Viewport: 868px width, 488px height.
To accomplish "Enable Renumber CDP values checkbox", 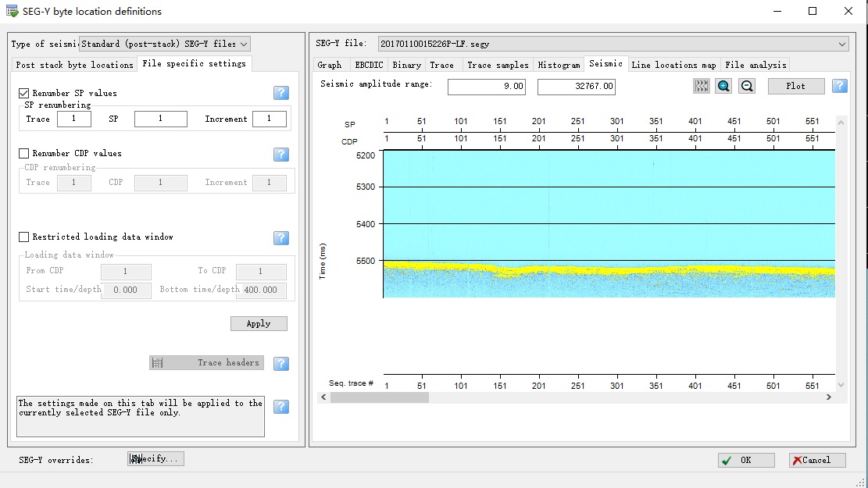I will (x=23, y=153).
